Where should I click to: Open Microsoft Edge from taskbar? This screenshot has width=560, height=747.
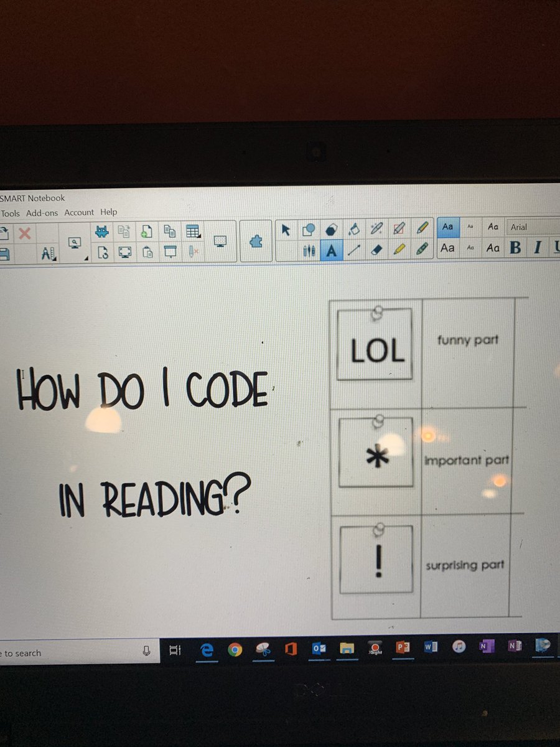coord(207,651)
